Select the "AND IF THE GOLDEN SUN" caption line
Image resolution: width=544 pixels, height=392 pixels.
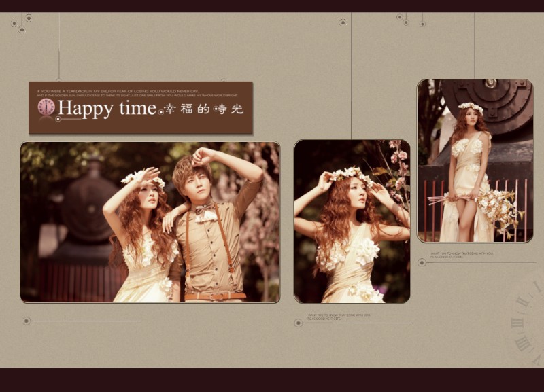tap(137, 95)
